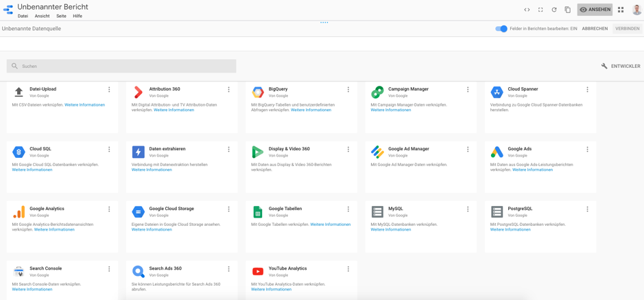Screen dimensions: 644x300
Task: Click the ABBRECHEN button
Action: (x=595, y=29)
